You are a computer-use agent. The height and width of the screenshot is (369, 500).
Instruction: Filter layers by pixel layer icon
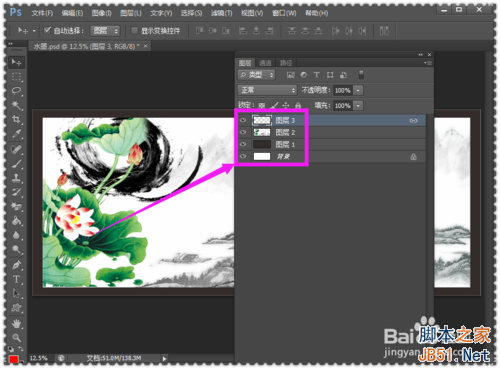(291, 75)
